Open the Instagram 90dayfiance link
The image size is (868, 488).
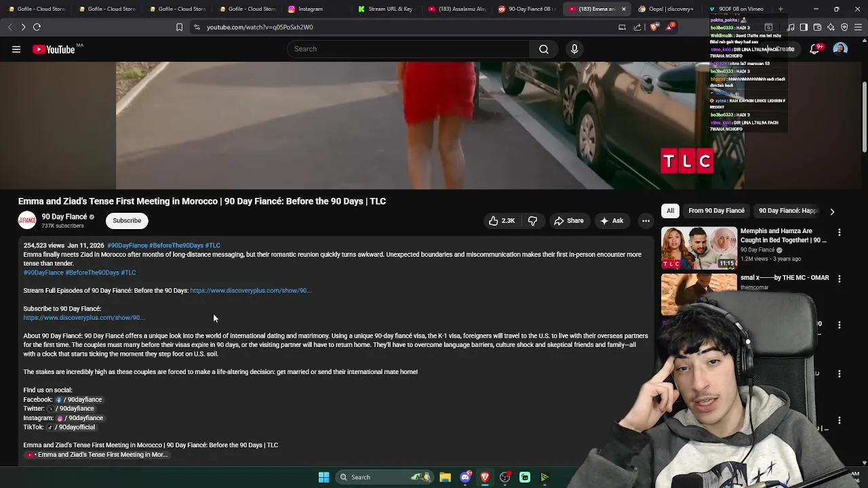(80, 418)
